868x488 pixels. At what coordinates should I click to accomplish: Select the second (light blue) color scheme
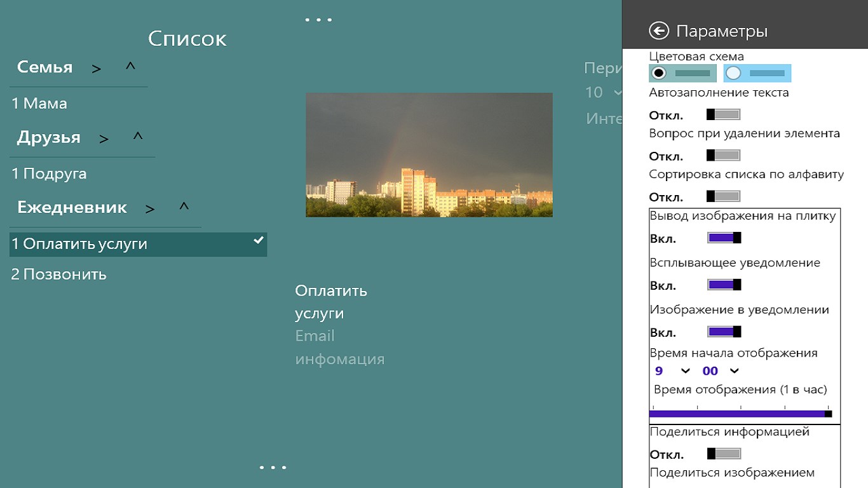[x=757, y=73]
